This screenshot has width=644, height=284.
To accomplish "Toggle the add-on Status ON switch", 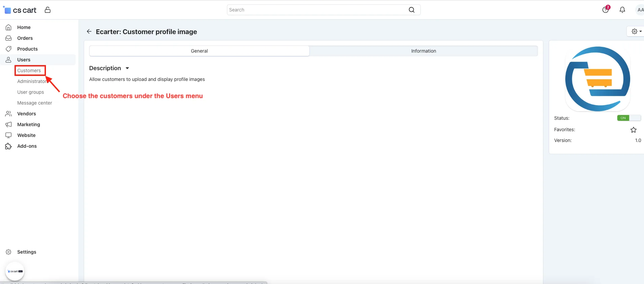I will [x=629, y=118].
